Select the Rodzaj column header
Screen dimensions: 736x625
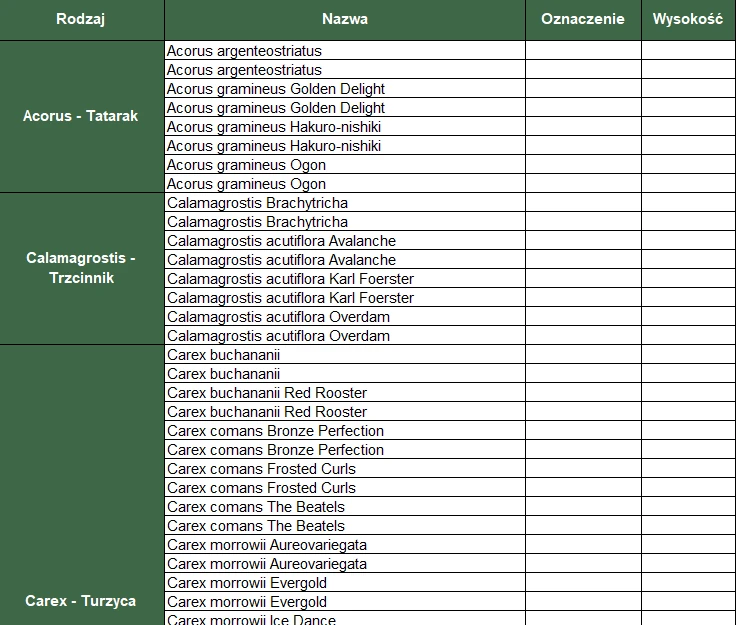tap(82, 20)
